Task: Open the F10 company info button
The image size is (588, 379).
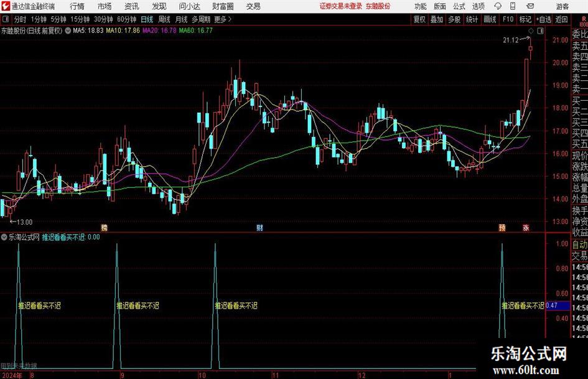Action: coord(508,19)
